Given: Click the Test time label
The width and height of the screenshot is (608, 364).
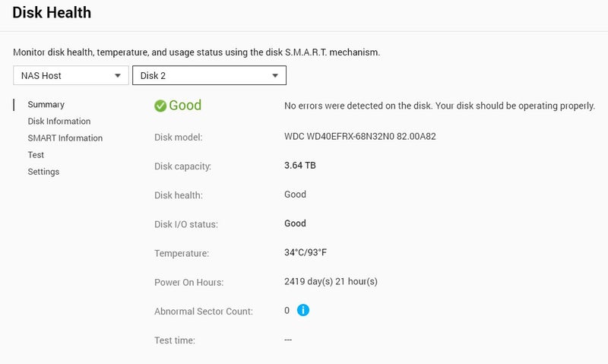Looking at the screenshot, I should coord(175,340).
